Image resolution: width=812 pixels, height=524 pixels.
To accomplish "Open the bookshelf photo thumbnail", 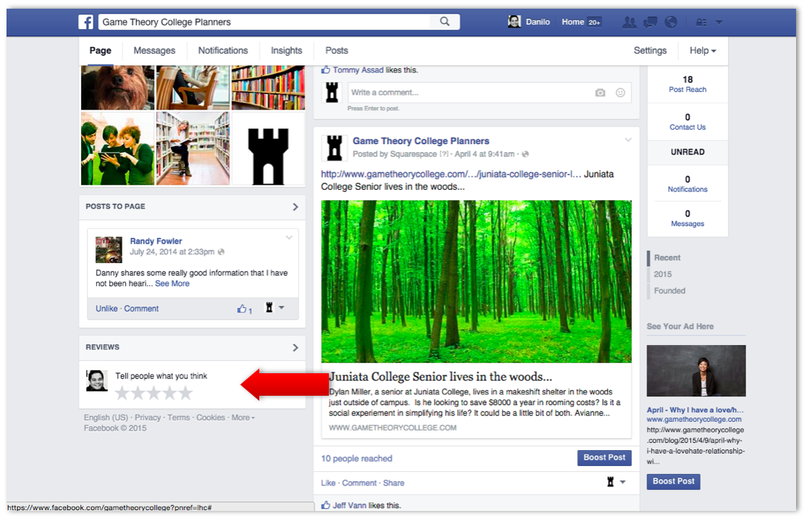I will (x=268, y=88).
